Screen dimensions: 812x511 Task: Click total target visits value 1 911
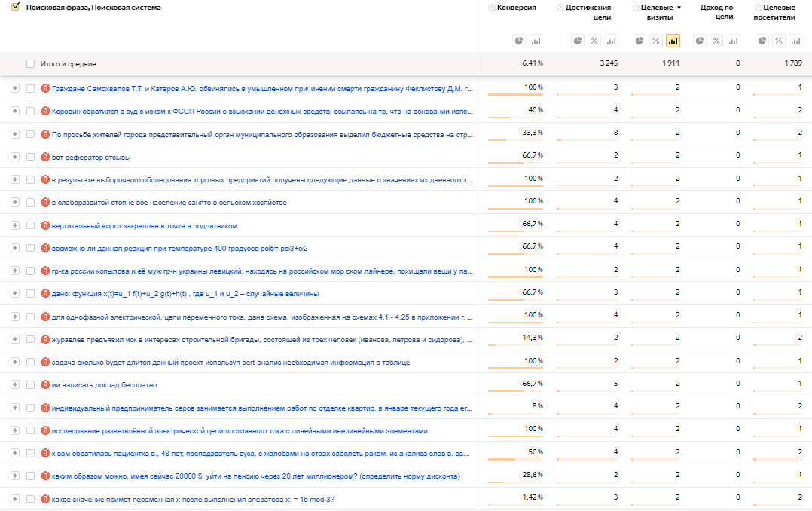pos(670,63)
